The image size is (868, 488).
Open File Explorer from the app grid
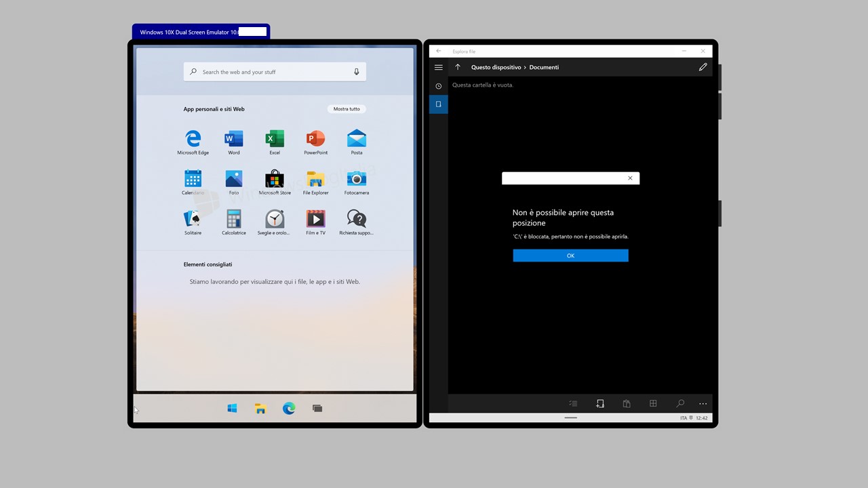(315, 183)
